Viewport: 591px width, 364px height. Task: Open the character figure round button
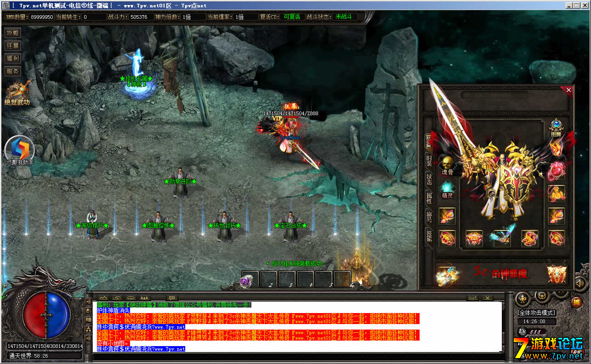(523, 299)
